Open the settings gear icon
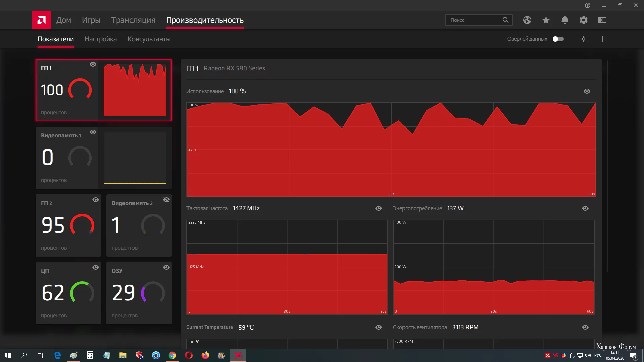This screenshot has width=644, height=362. point(584,20)
